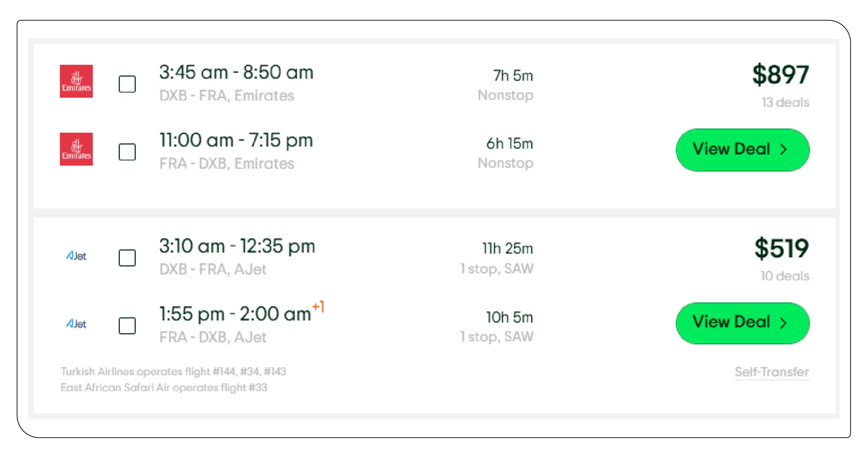
Task: Click the $519 price
Action: coord(781,248)
